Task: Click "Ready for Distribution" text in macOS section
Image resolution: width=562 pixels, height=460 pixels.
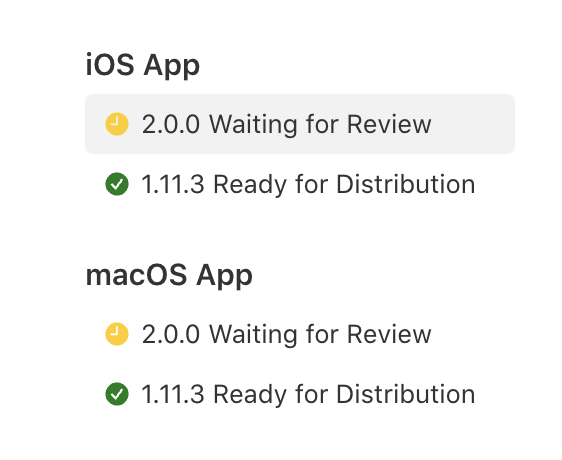Action: pyautogui.click(x=344, y=394)
